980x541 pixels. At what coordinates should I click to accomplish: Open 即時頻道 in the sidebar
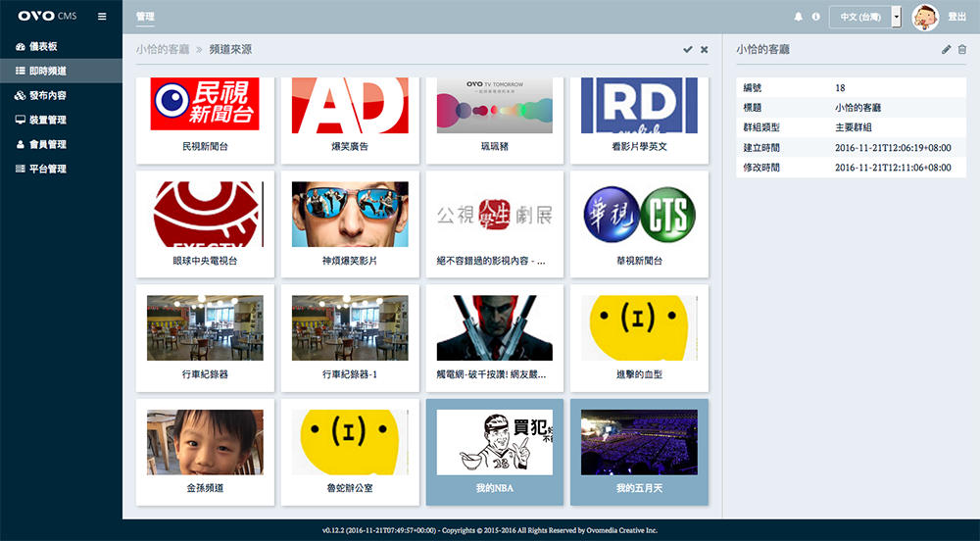(48, 71)
